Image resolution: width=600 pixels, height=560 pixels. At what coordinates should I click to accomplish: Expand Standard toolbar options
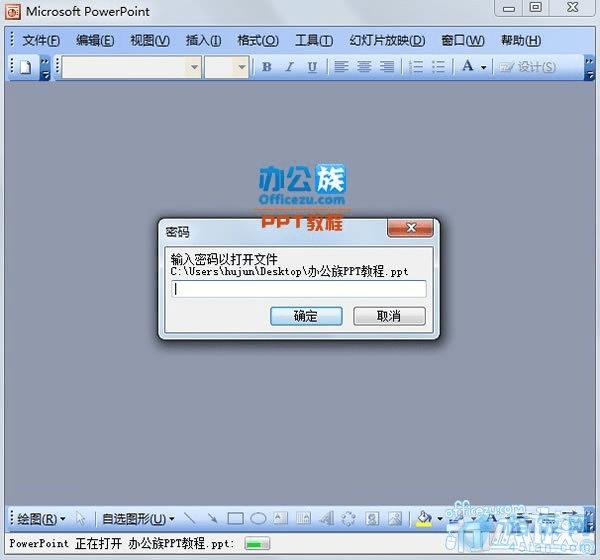(x=45, y=68)
